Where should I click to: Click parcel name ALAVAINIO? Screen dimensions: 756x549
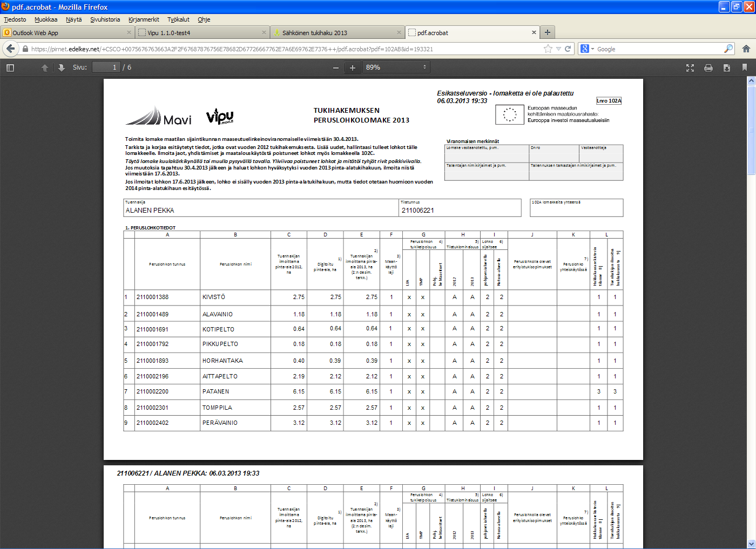[x=218, y=314]
